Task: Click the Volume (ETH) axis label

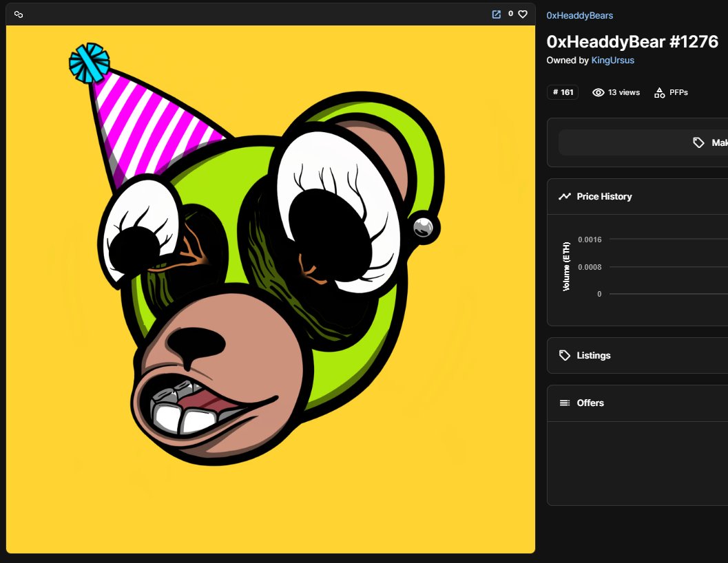Action: tap(566, 266)
